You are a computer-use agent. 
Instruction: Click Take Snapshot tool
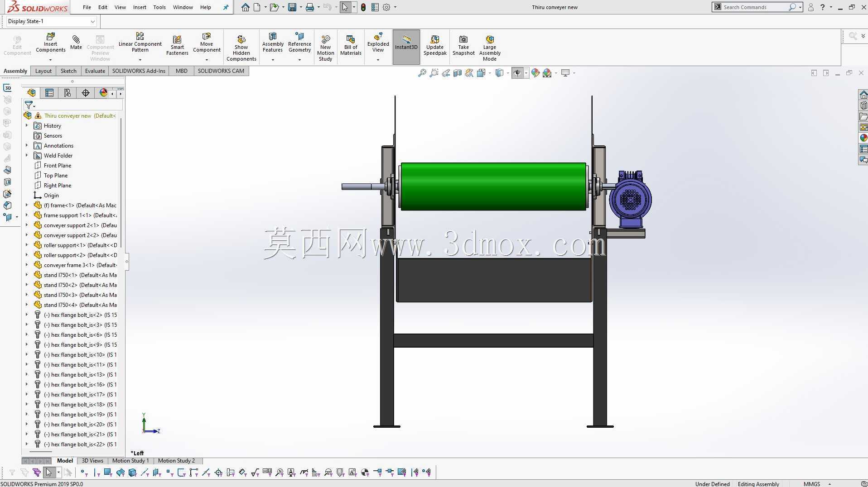coord(463,45)
